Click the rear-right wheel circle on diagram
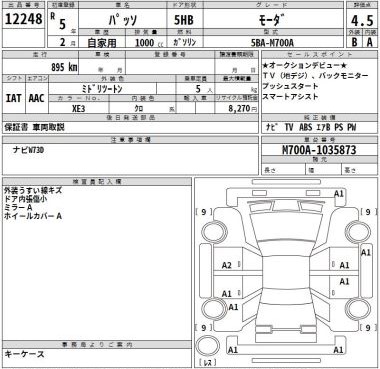Viewport: 380px width, 369px height. point(358,308)
